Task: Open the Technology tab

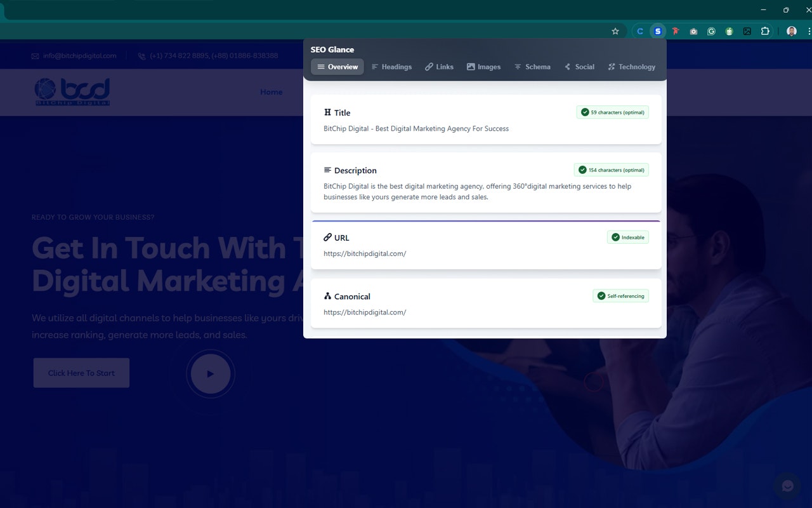Action: pos(631,67)
